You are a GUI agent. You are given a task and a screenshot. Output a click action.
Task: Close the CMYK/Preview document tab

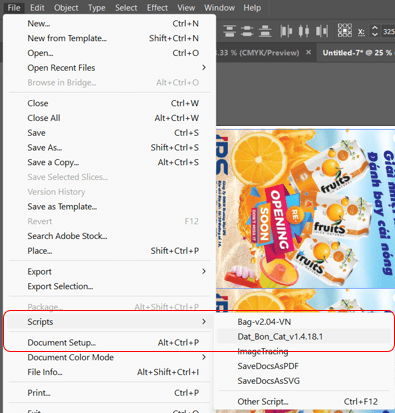(309, 52)
